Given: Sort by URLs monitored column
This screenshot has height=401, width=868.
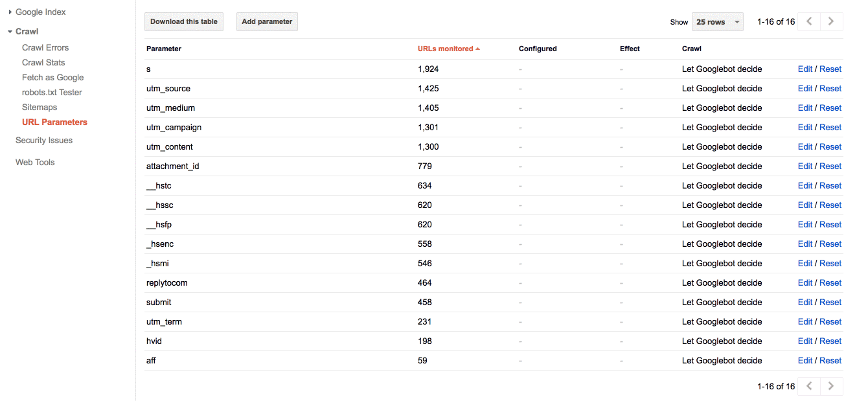Looking at the screenshot, I should pos(449,49).
